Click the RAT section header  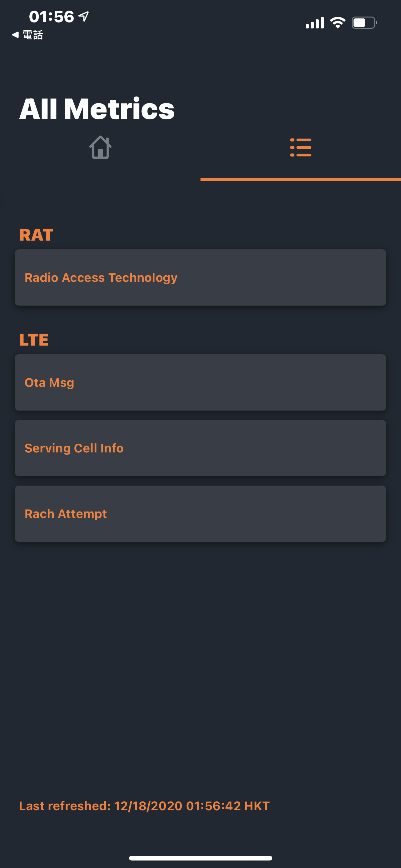point(36,235)
